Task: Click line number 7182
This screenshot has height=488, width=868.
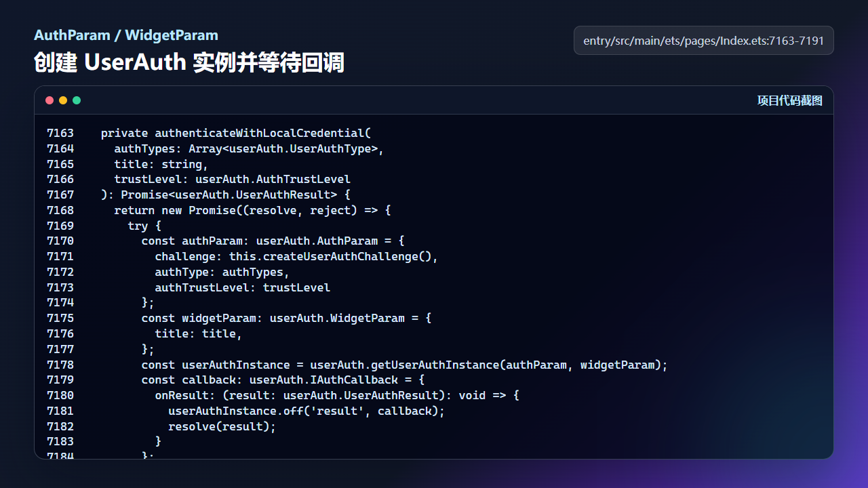Action: (x=60, y=426)
